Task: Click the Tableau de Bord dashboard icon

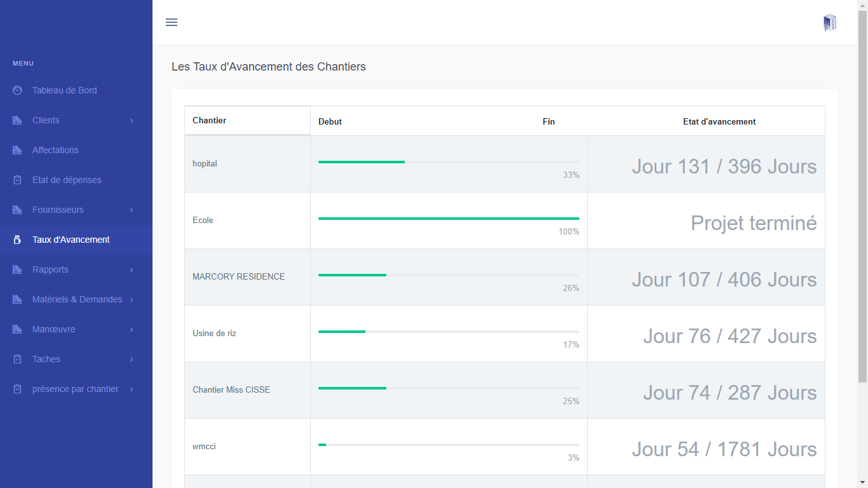Action: click(x=17, y=90)
